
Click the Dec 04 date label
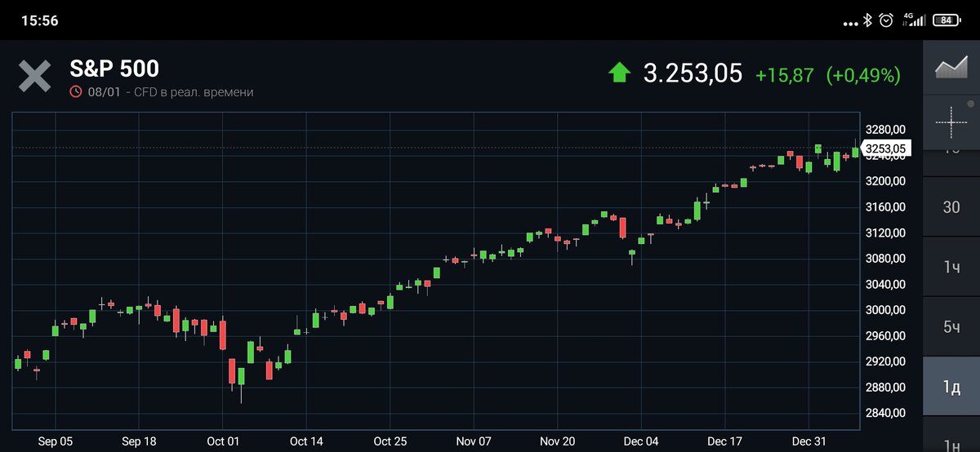pos(641,441)
